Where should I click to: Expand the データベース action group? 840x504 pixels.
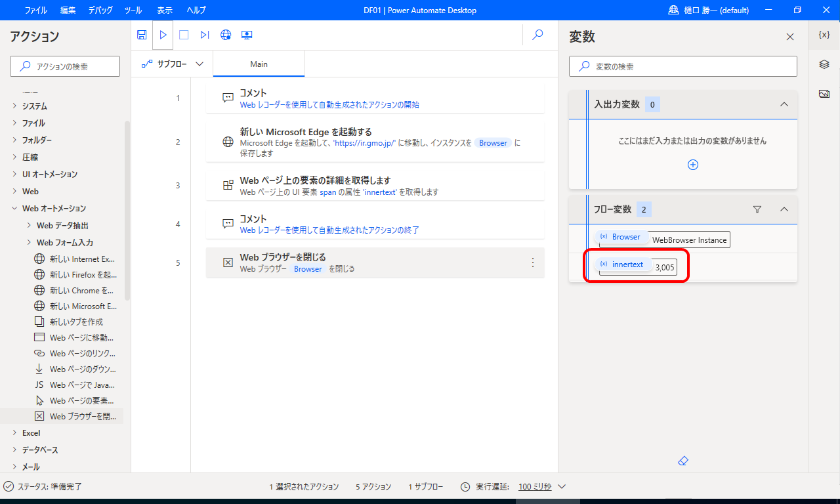point(15,450)
